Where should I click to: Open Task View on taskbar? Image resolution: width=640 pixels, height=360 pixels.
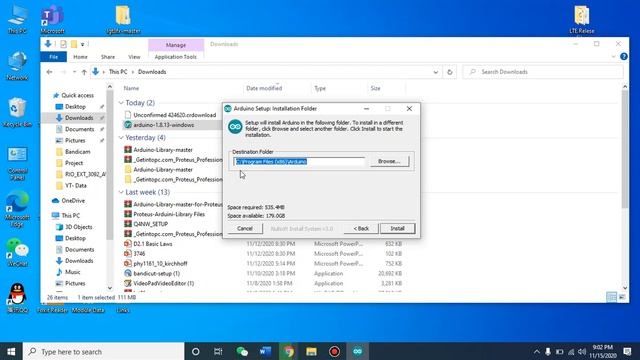pyautogui.click(x=218, y=351)
